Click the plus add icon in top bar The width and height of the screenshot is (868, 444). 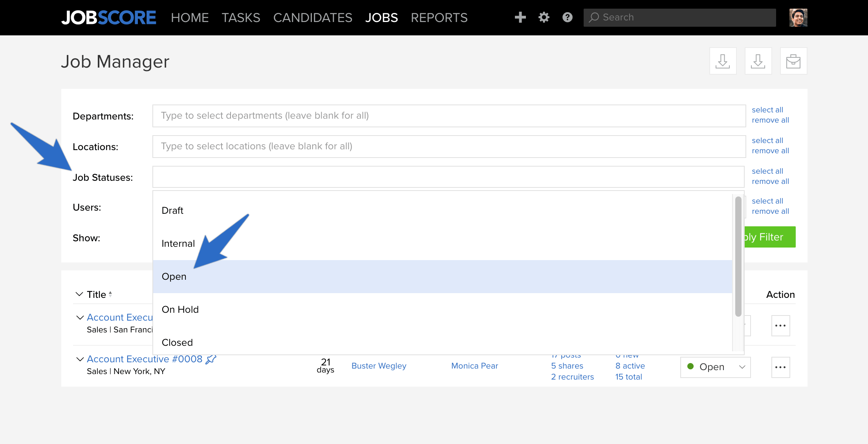[520, 17]
